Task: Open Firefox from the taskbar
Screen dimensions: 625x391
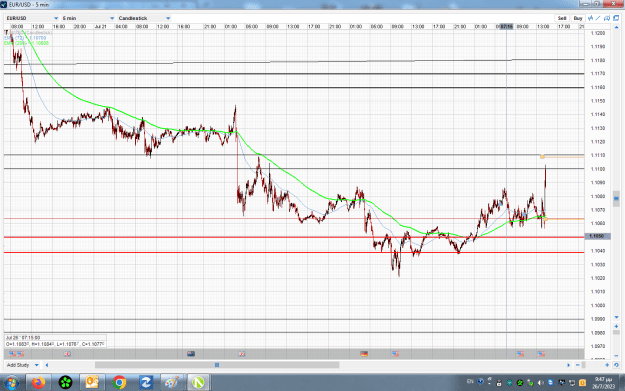Action: (x=39, y=383)
